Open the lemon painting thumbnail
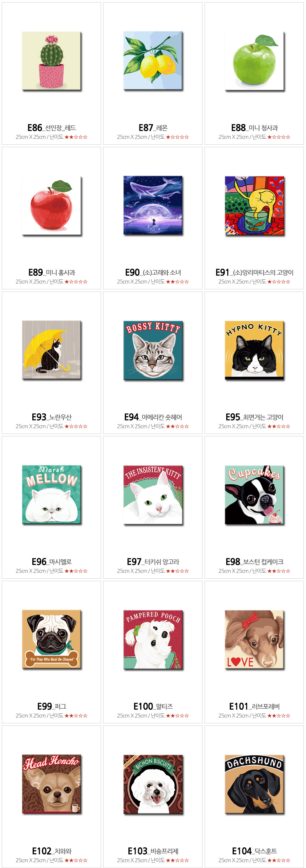This screenshot has width=306, height=868. (153, 61)
